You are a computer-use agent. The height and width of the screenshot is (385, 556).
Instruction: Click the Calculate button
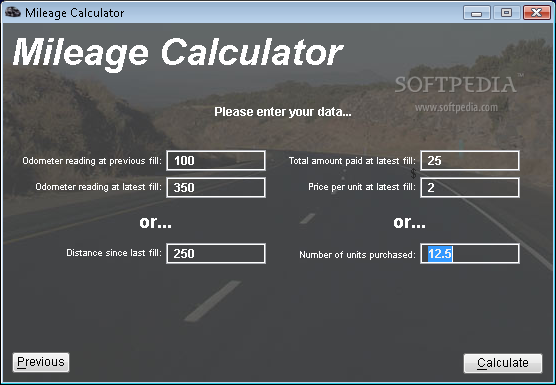coord(503,363)
